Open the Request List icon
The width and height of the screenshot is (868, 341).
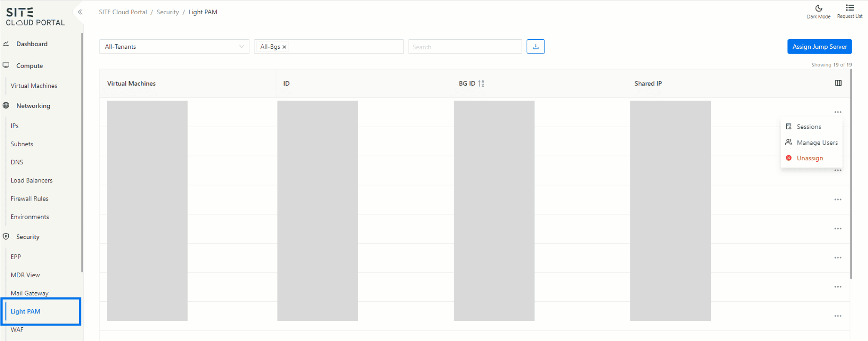tap(849, 8)
